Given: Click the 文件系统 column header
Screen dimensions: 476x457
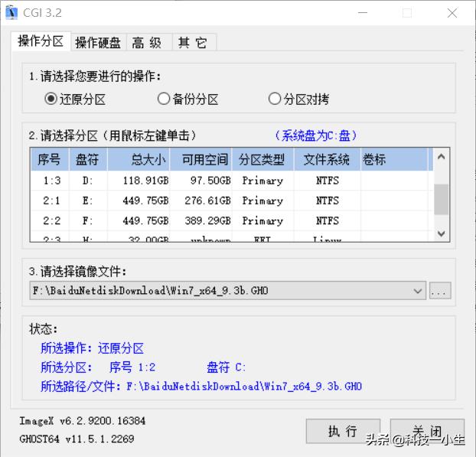Looking at the screenshot, I should click(327, 159).
